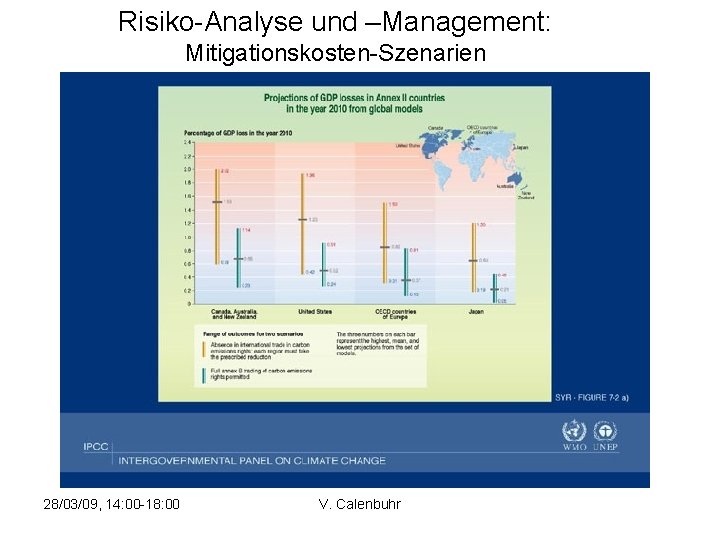Click the date '28/03/09, 14:00-18:00'
This screenshot has height=540, width=720.
point(112,504)
